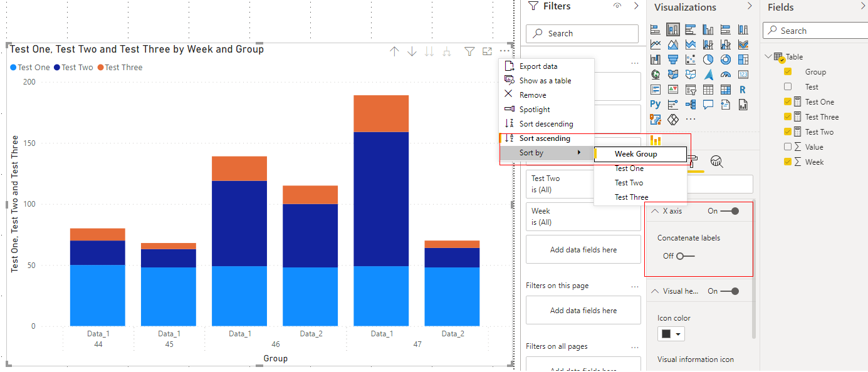Pick the waterfall chart visual
868x372 pixels.
(656, 59)
